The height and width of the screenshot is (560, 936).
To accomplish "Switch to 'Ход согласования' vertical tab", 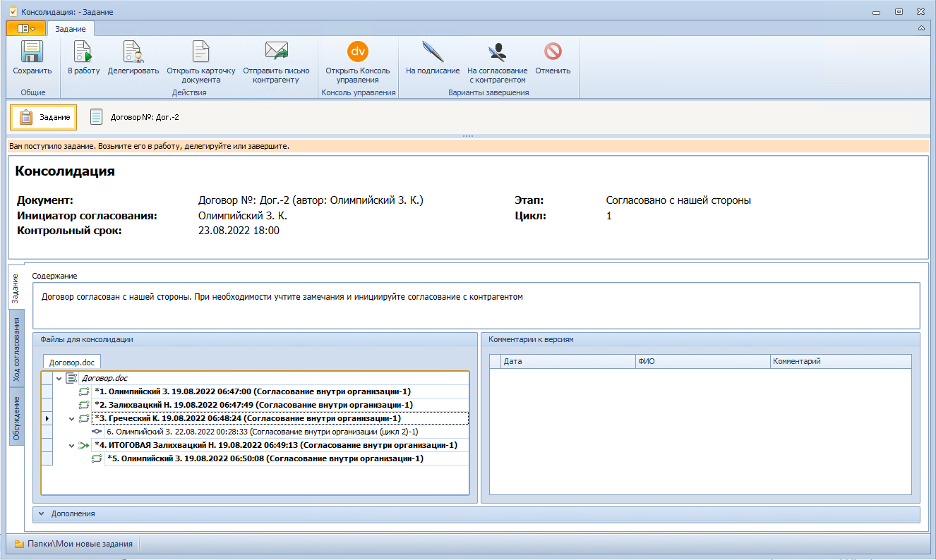I will (x=16, y=348).
